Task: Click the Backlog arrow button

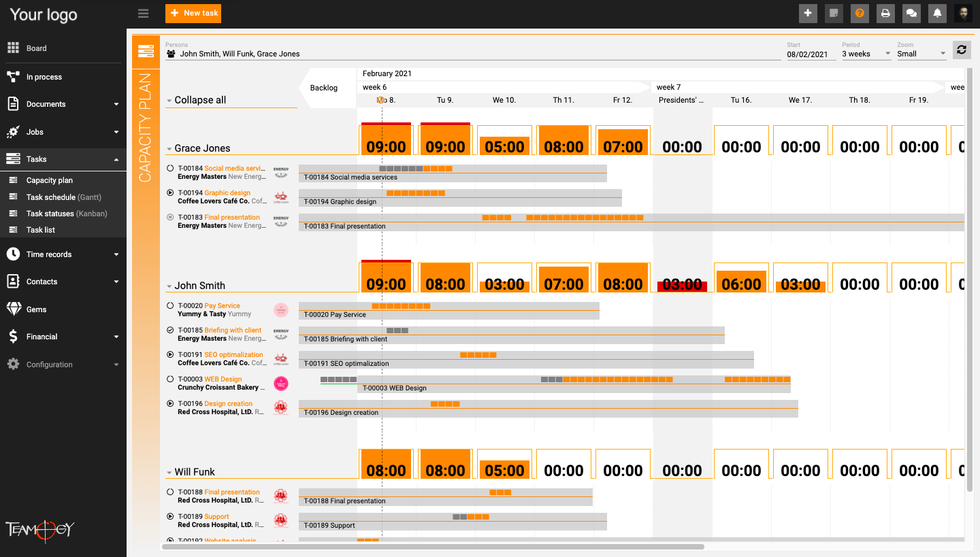Action: tap(327, 88)
